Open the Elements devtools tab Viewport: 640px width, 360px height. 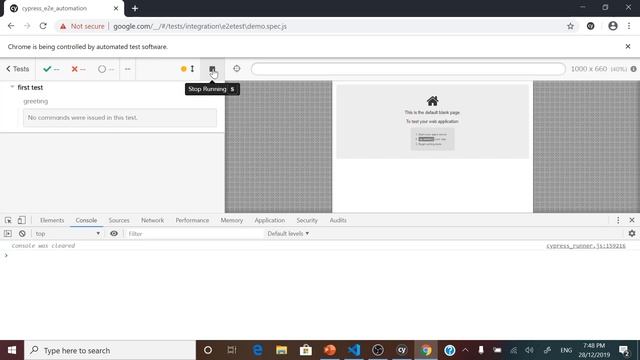(52, 220)
